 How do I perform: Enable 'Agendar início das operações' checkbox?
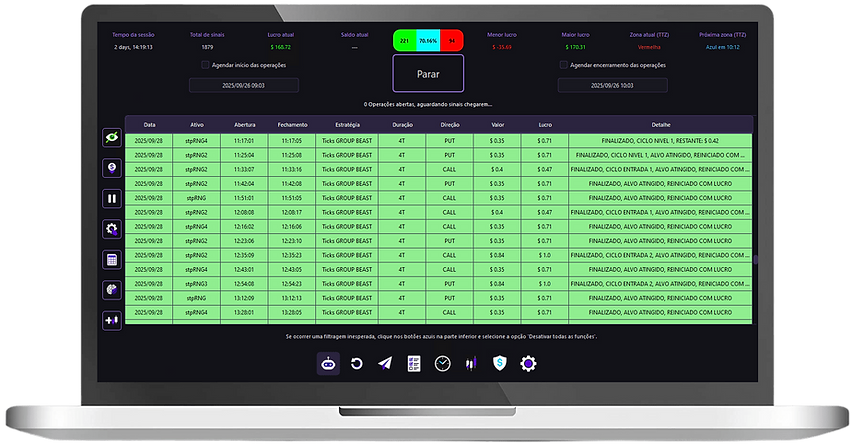(x=205, y=65)
